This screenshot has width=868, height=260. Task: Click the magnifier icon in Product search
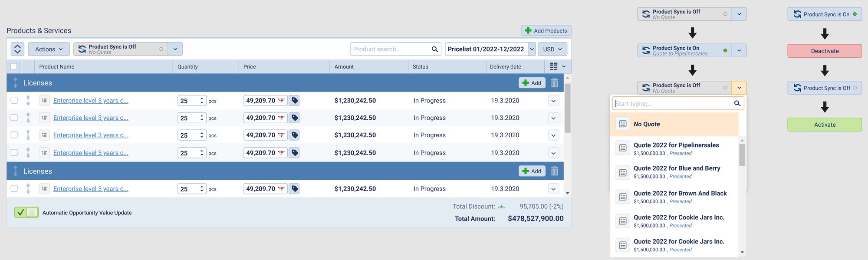(x=435, y=49)
